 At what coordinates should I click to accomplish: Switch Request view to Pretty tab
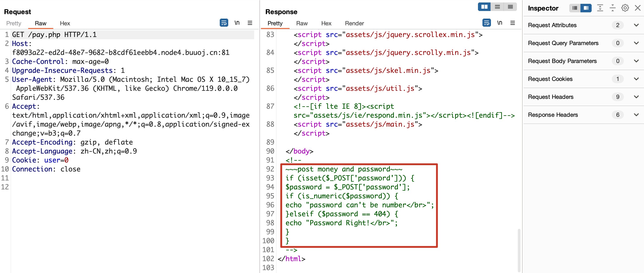click(x=14, y=23)
